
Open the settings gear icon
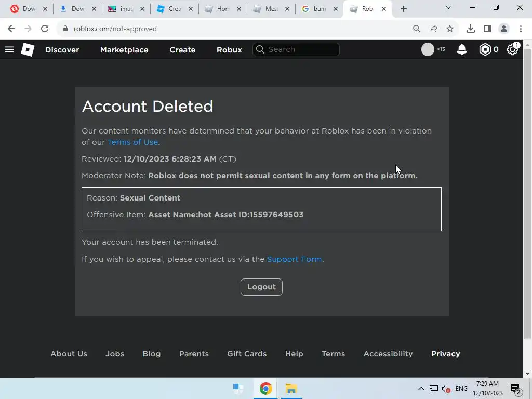(x=512, y=49)
